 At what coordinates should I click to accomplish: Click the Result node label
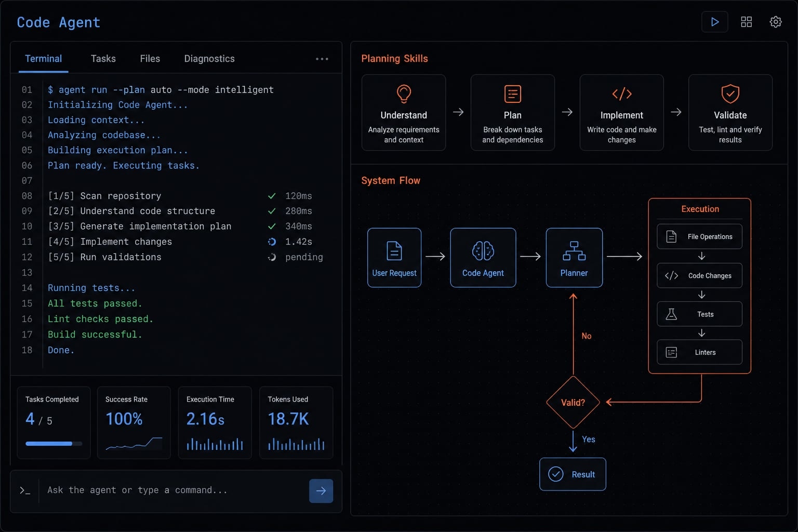click(583, 474)
